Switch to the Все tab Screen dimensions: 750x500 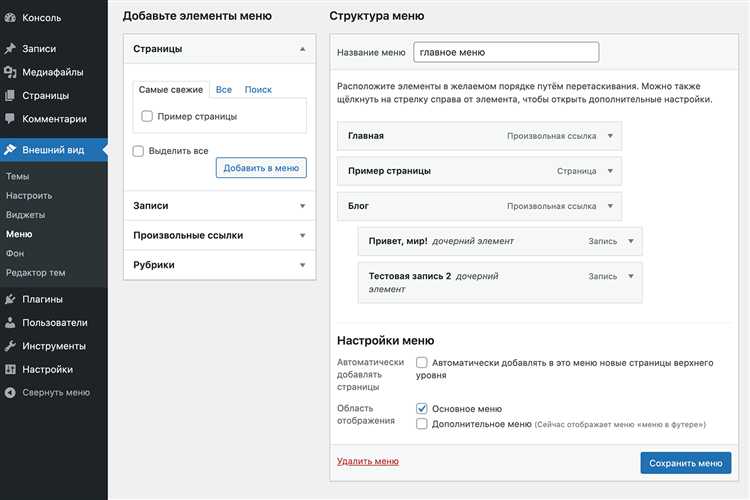coord(223,89)
